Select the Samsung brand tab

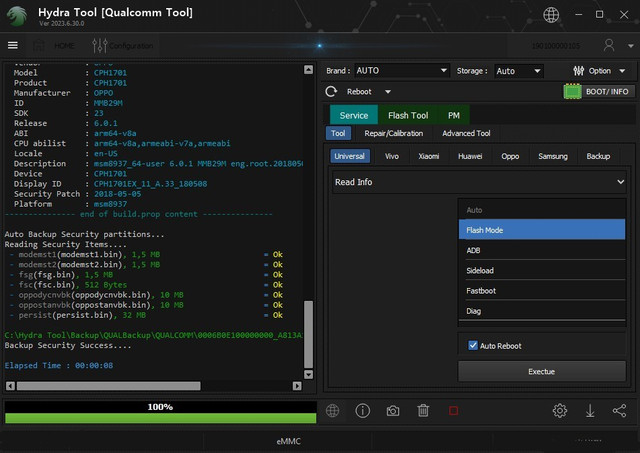[553, 156]
